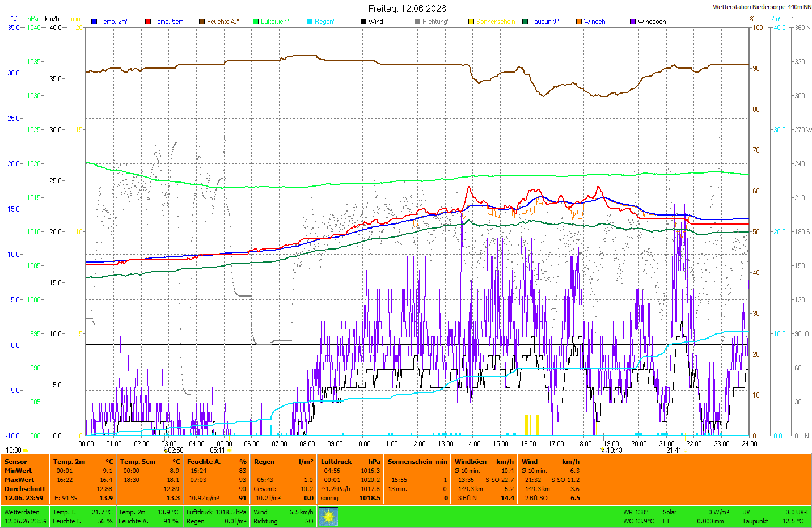This screenshot has width=812, height=528.
Task: Select the Windchill legend label
Action: [597, 22]
